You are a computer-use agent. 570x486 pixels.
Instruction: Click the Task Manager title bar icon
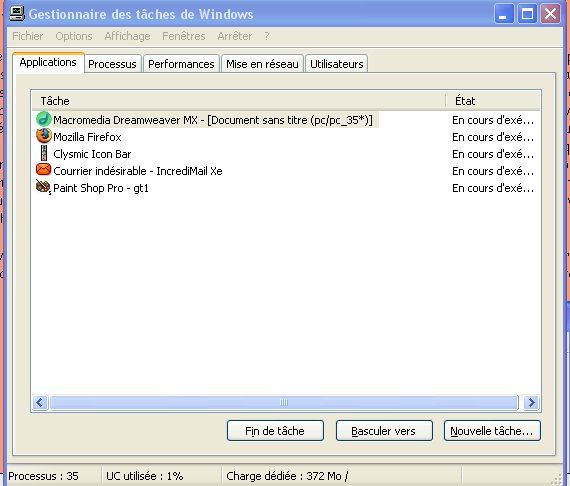coord(17,13)
